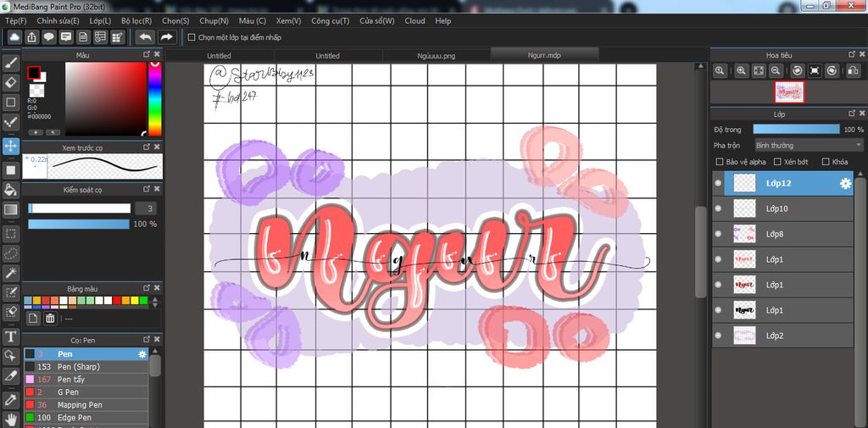Open the Tệp(F) file menu
This screenshot has height=428, width=868.
click(x=15, y=20)
